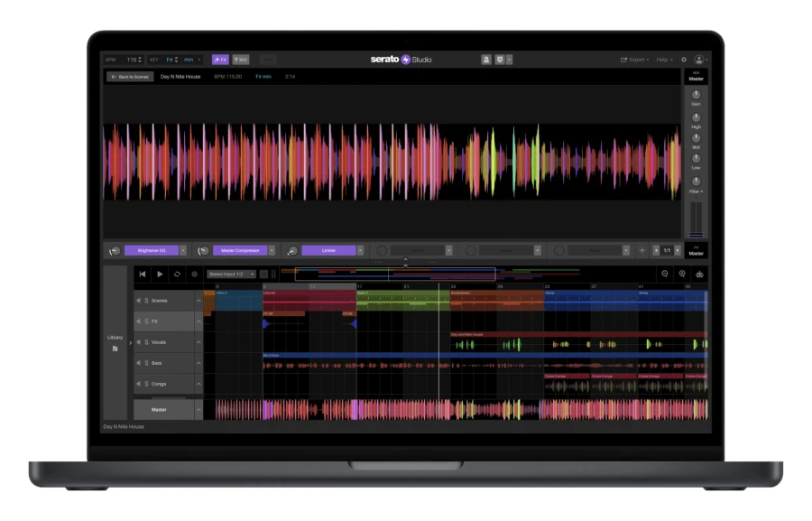Image resolution: width=812 pixels, height=521 pixels.
Task: Go to next FX page arrow
Action: tap(678, 250)
